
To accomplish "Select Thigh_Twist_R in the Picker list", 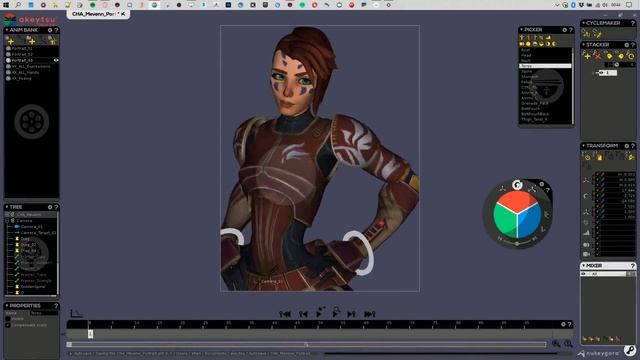I will click(534, 120).
